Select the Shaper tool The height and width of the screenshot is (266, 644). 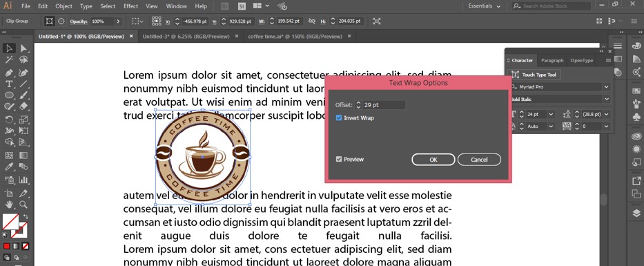point(8,107)
